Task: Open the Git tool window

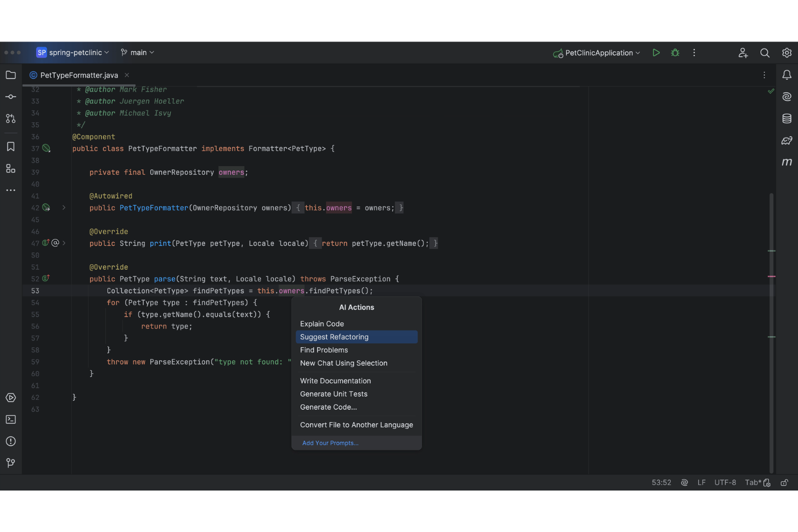Action: (x=11, y=463)
